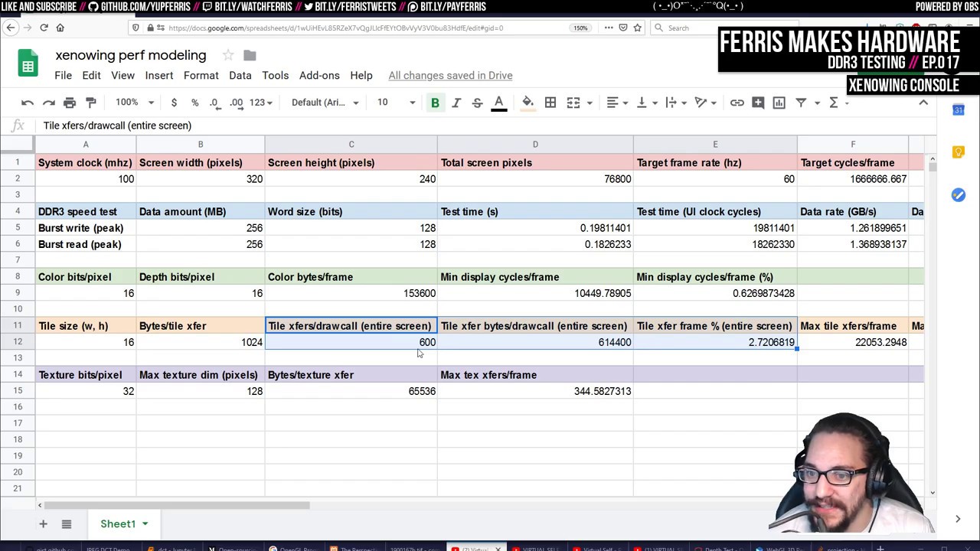The height and width of the screenshot is (551, 980).
Task: Bookmark this page in the browser
Action: (637, 28)
